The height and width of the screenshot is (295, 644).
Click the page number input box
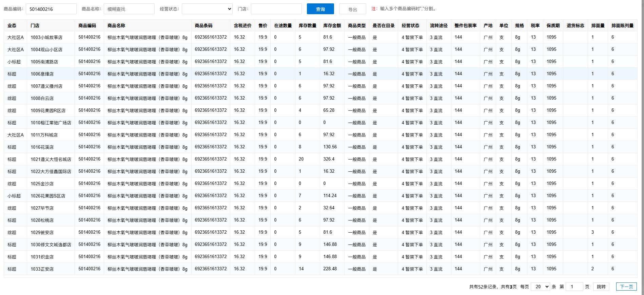574,287
